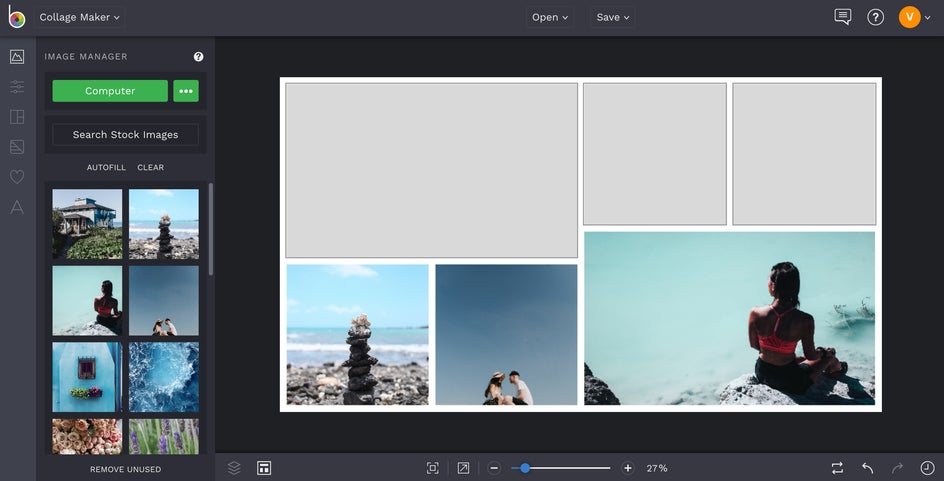
Task: Click the green Computer upload button
Action: [x=110, y=91]
